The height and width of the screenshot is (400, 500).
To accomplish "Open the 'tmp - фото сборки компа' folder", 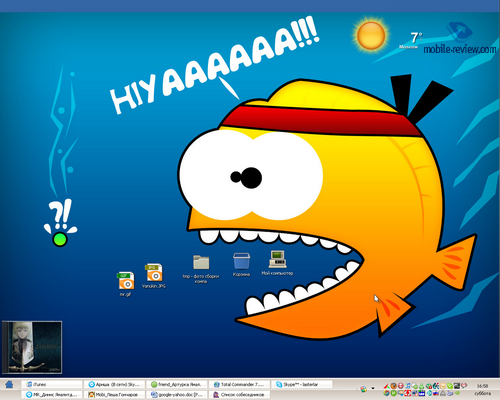I will coord(201,262).
